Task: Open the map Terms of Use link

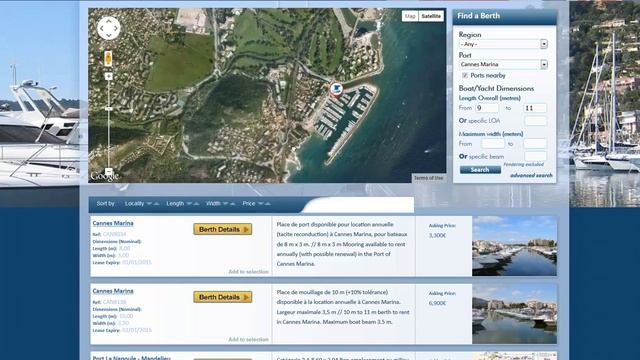Action: (428, 178)
